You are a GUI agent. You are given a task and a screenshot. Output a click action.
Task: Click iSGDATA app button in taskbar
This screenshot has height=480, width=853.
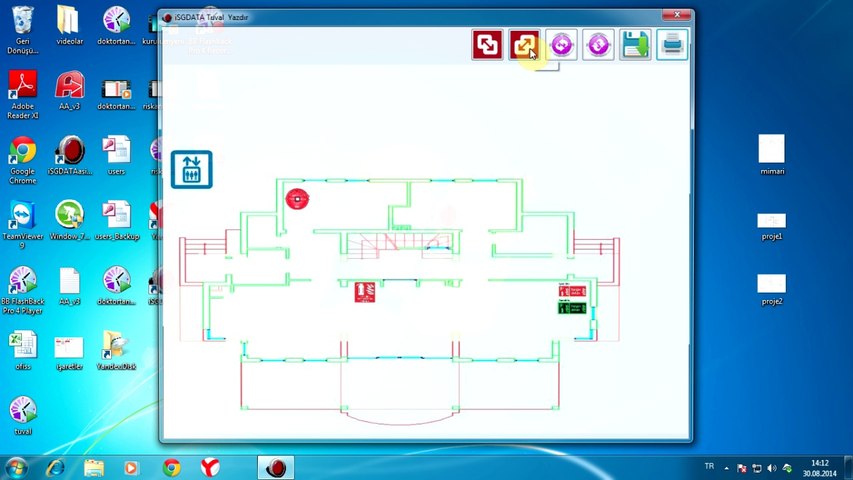tap(276, 468)
